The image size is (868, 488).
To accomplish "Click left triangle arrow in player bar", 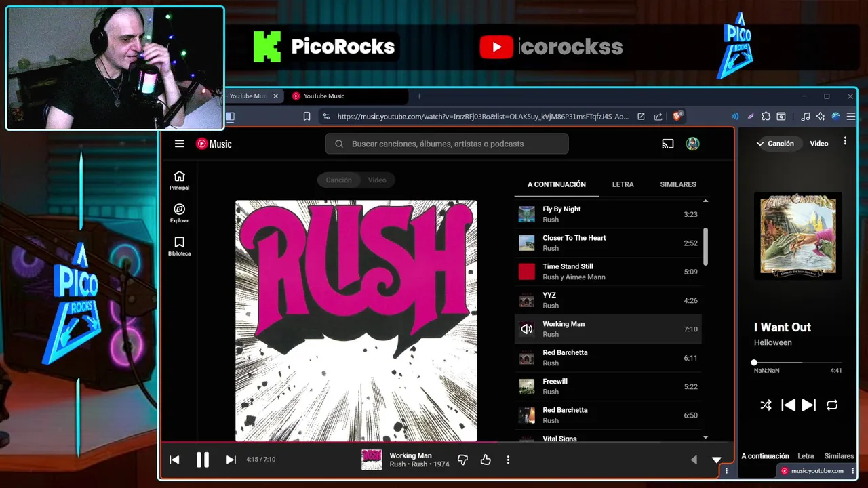I will [x=694, y=460].
